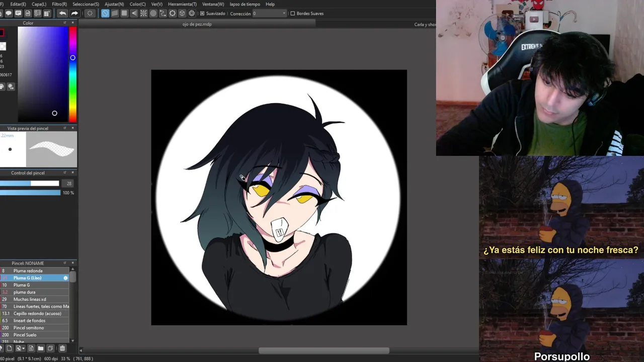Viewport: 644px width, 362px height.
Task: Select the Cepillo redondo (acuoso) brush
Action: (34, 313)
